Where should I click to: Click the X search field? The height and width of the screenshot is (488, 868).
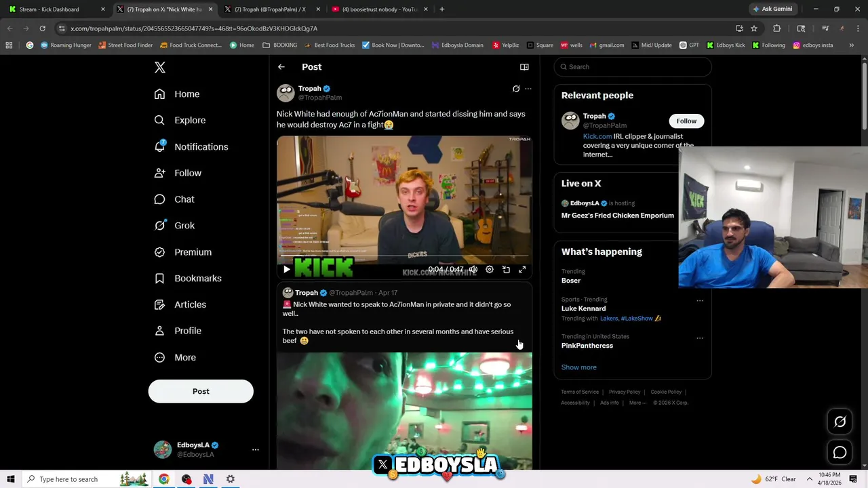(x=633, y=67)
